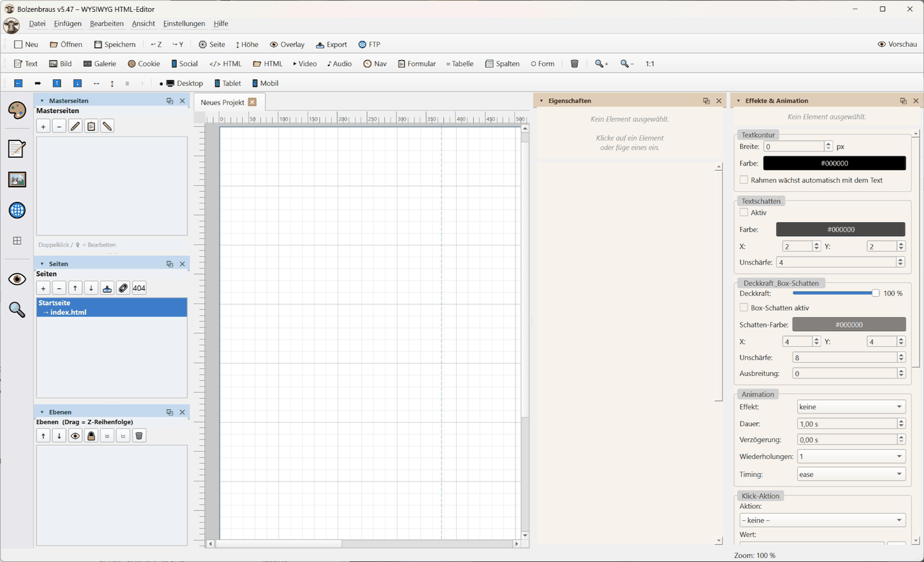Click the trash icon in main toolbar
Image resolution: width=924 pixels, height=562 pixels.
574,64
